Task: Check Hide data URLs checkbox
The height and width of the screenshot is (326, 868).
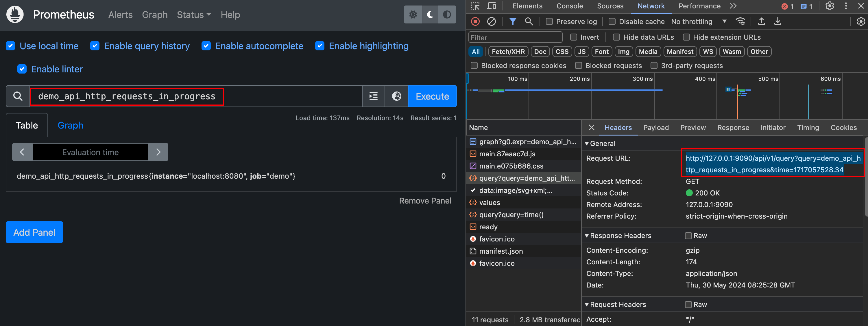Action: [x=616, y=37]
